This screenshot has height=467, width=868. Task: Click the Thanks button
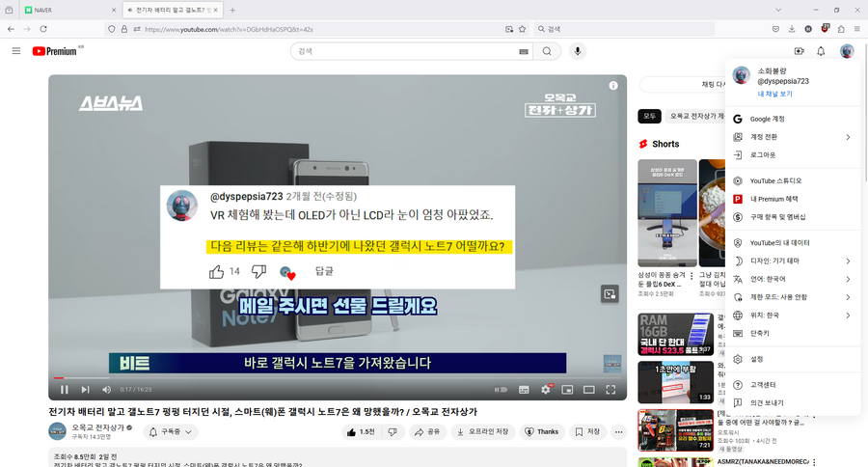pos(541,431)
